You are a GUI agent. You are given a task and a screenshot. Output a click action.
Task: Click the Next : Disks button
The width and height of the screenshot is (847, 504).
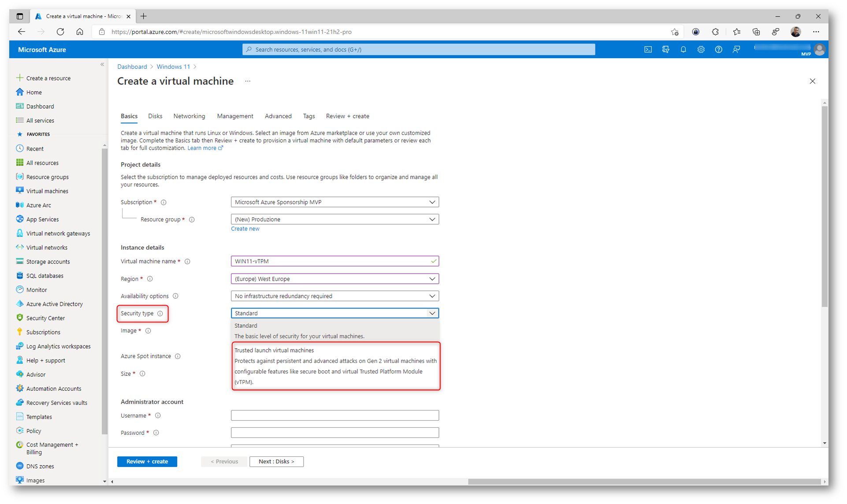point(276,461)
